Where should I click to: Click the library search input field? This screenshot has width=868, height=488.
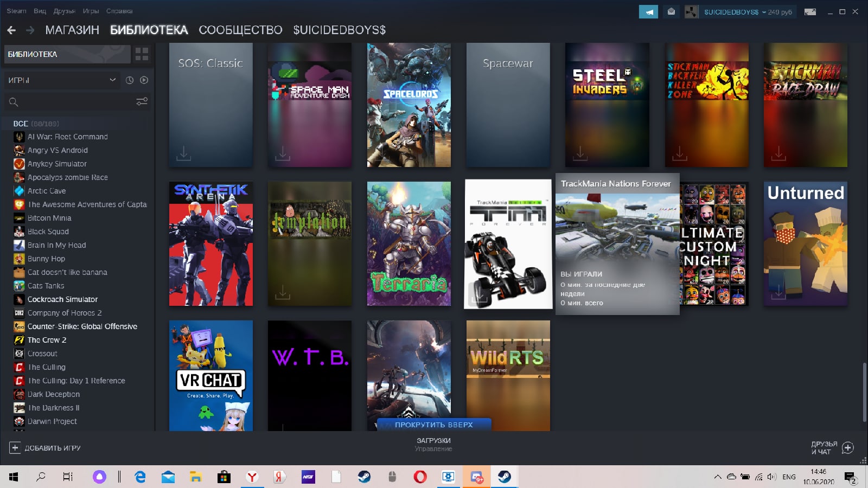pos(76,101)
